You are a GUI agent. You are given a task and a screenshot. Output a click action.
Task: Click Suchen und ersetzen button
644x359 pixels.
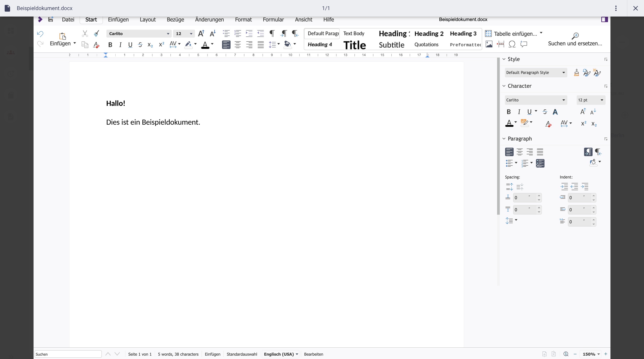click(x=575, y=40)
